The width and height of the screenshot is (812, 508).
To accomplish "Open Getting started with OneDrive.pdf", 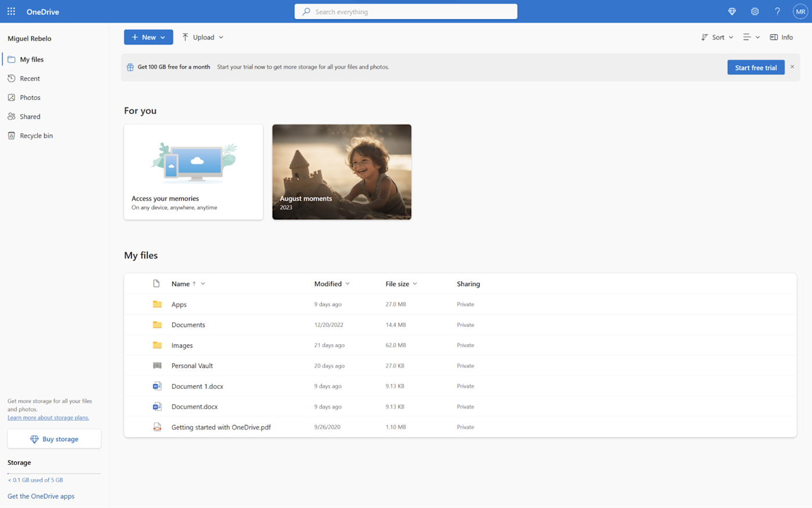I will click(x=221, y=427).
